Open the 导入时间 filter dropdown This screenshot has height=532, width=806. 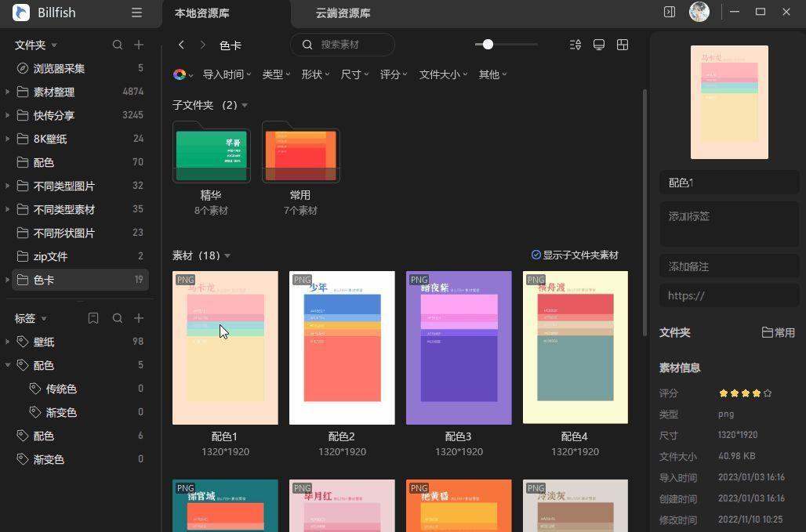(x=227, y=74)
